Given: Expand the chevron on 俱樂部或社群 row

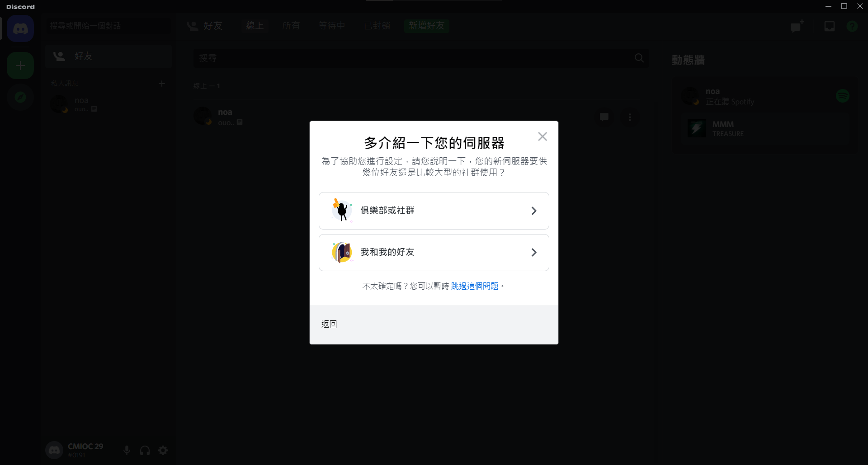Looking at the screenshot, I should point(534,211).
